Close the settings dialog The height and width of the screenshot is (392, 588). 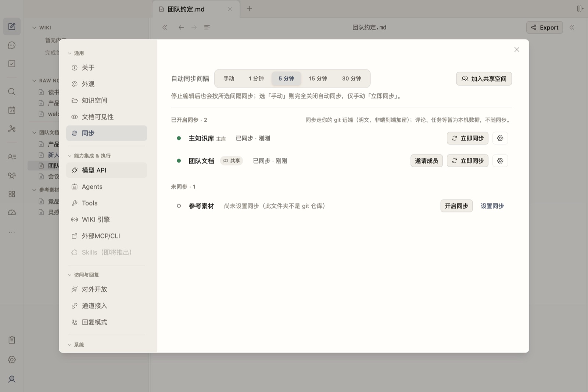click(517, 50)
